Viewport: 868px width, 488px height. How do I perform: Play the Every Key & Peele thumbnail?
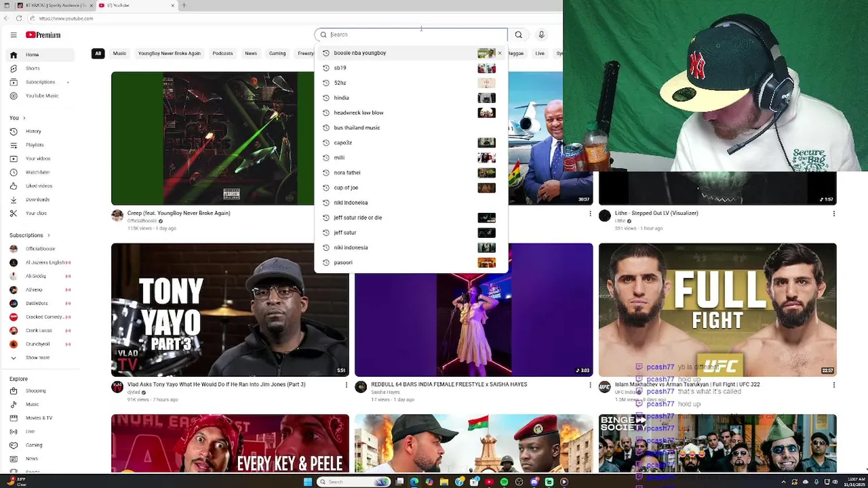230,443
